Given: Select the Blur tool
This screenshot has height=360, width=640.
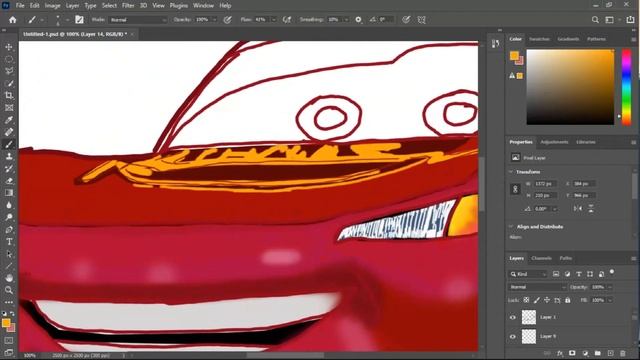Looking at the screenshot, I should [x=9, y=205].
